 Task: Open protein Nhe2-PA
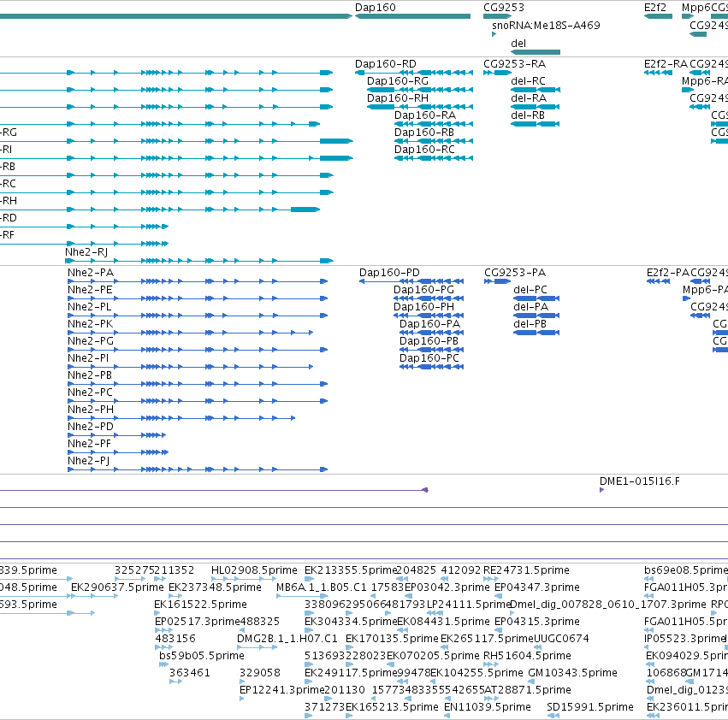pos(91,273)
